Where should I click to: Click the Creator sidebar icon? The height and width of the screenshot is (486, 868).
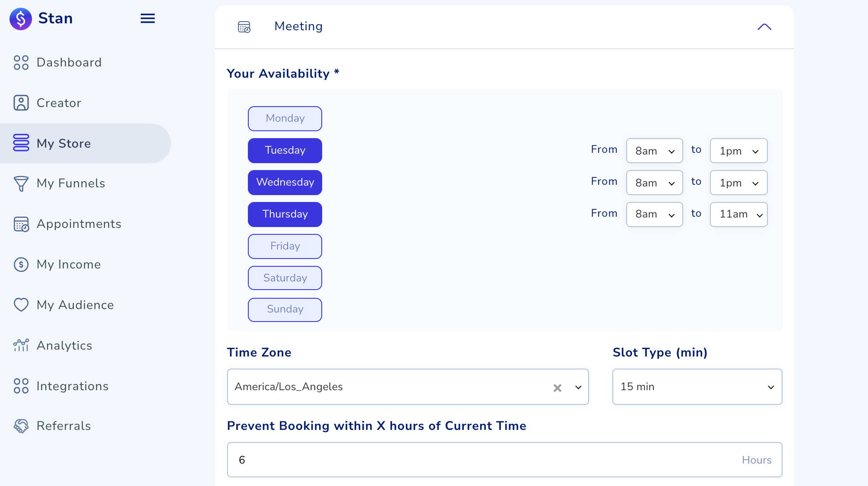pos(22,102)
